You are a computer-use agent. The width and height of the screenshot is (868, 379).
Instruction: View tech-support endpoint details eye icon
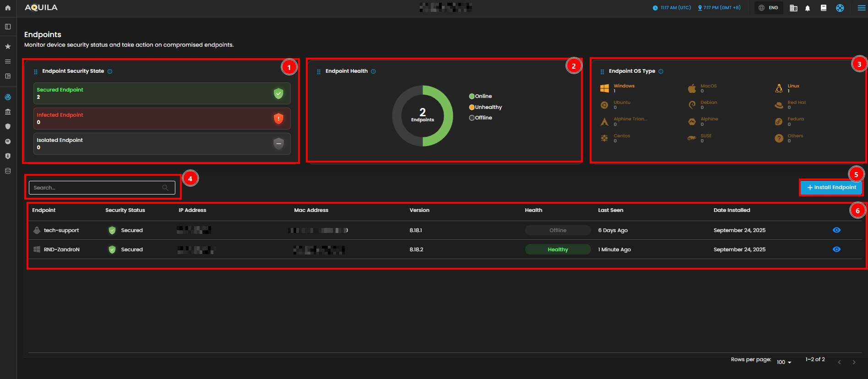pos(836,230)
